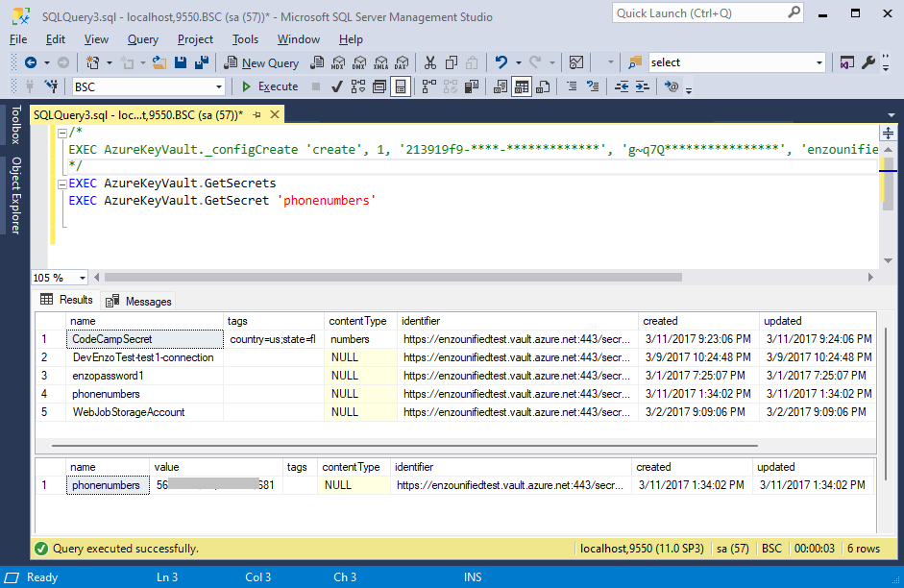Viewport: 904px width, 588px height.
Task: Click the editor vertical scrollbar thumb
Action: tap(888, 185)
